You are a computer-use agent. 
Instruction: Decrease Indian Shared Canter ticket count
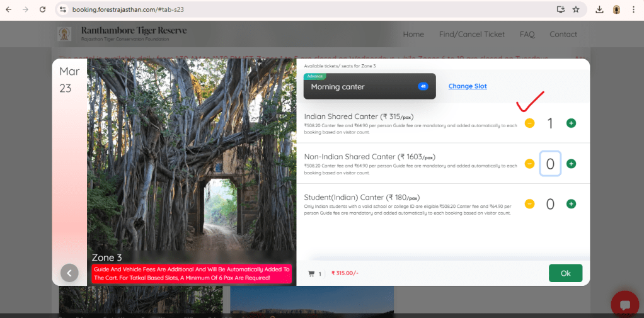[x=529, y=123]
